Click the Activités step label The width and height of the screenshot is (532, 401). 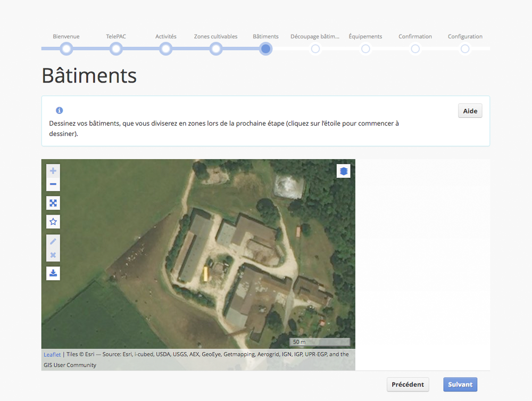pos(166,36)
